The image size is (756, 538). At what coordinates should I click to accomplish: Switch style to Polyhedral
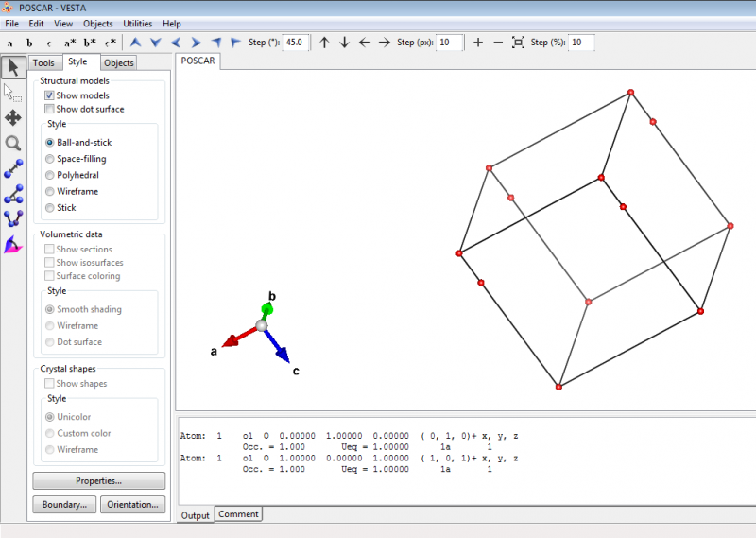point(49,175)
